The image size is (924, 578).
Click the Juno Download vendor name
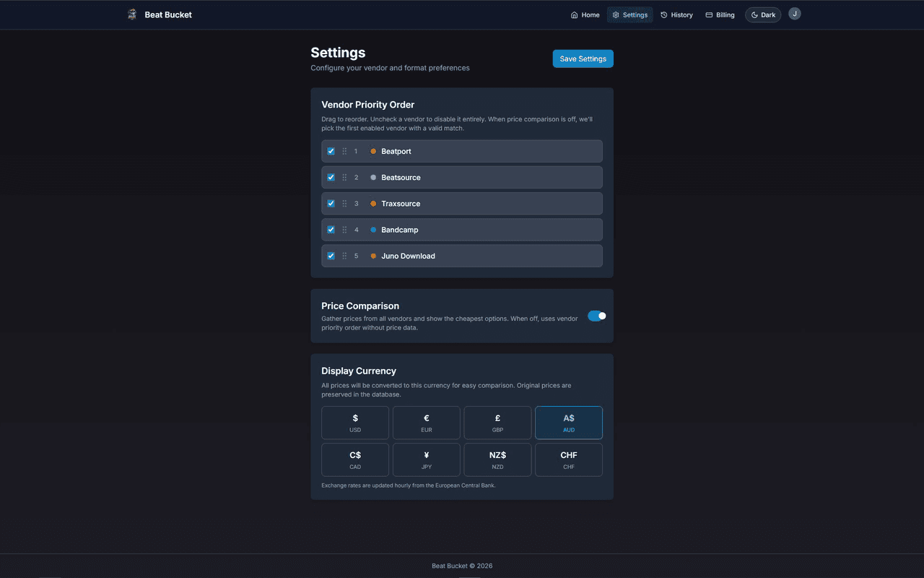[x=408, y=256]
